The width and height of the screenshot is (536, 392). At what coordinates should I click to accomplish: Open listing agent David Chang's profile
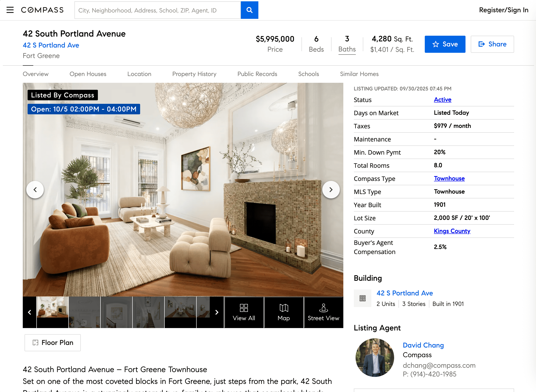click(423, 345)
